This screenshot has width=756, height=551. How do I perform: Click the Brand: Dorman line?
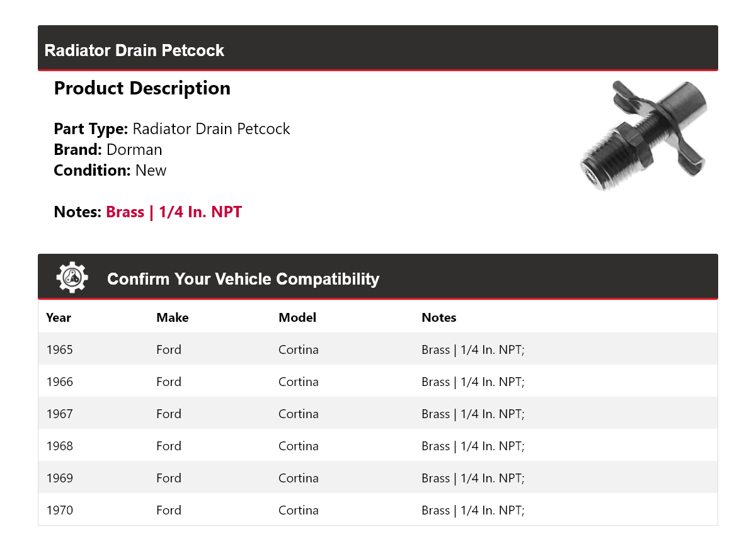pyautogui.click(x=108, y=150)
